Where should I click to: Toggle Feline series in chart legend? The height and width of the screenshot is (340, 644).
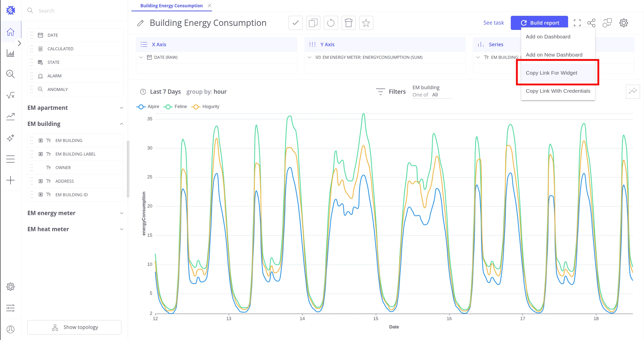(175, 107)
